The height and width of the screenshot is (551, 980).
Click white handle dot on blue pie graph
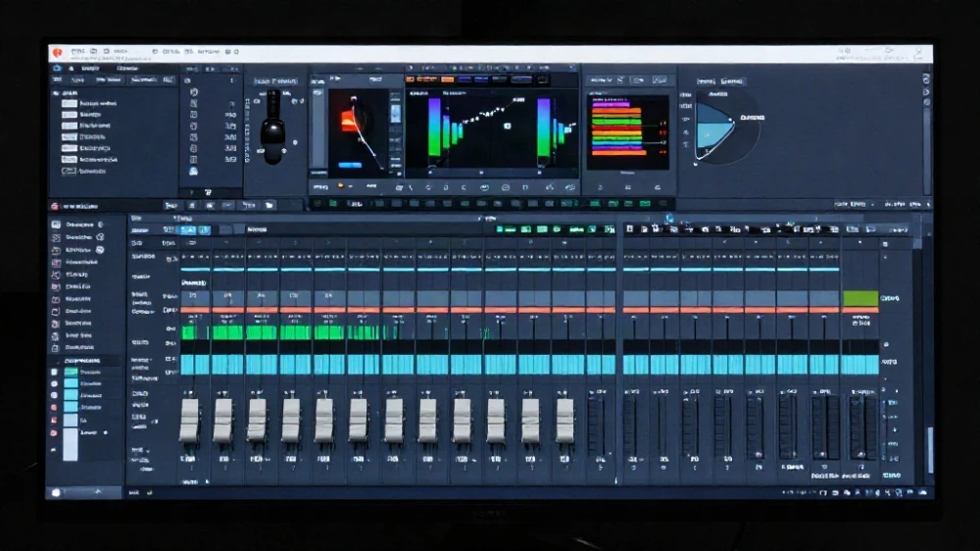(x=731, y=120)
